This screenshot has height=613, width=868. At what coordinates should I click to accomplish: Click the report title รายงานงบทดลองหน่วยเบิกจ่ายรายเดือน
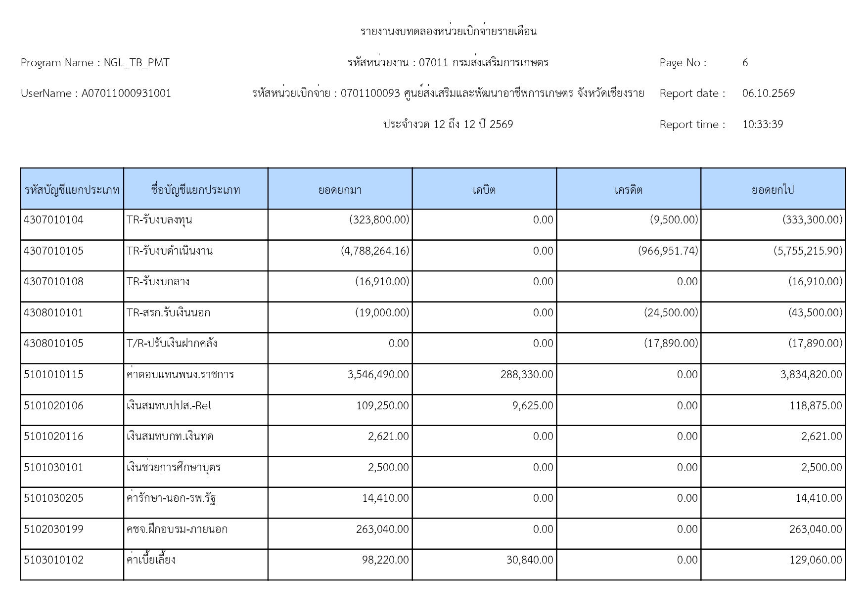[x=449, y=32]
